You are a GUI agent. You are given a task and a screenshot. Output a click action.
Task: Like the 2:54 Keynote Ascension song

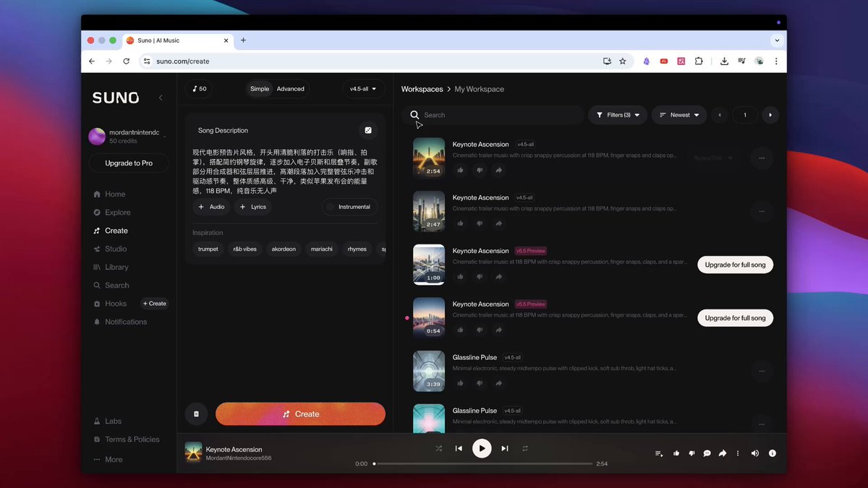point(460,171)
